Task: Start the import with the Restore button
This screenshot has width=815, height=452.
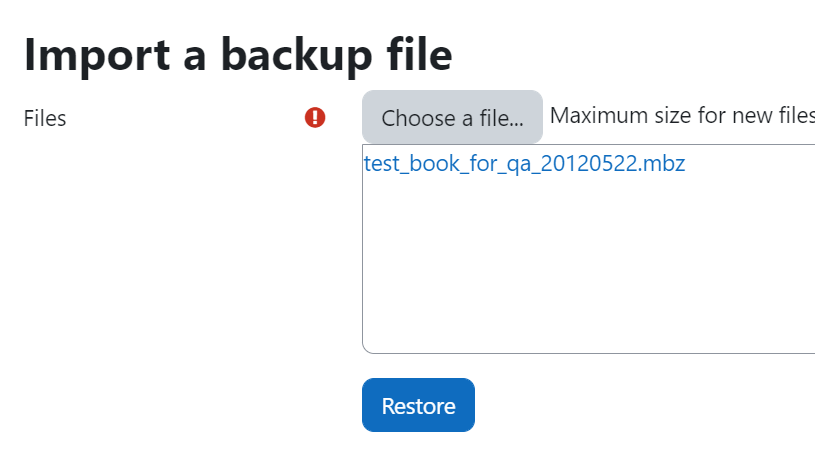Action: click(x=418, y=405)
